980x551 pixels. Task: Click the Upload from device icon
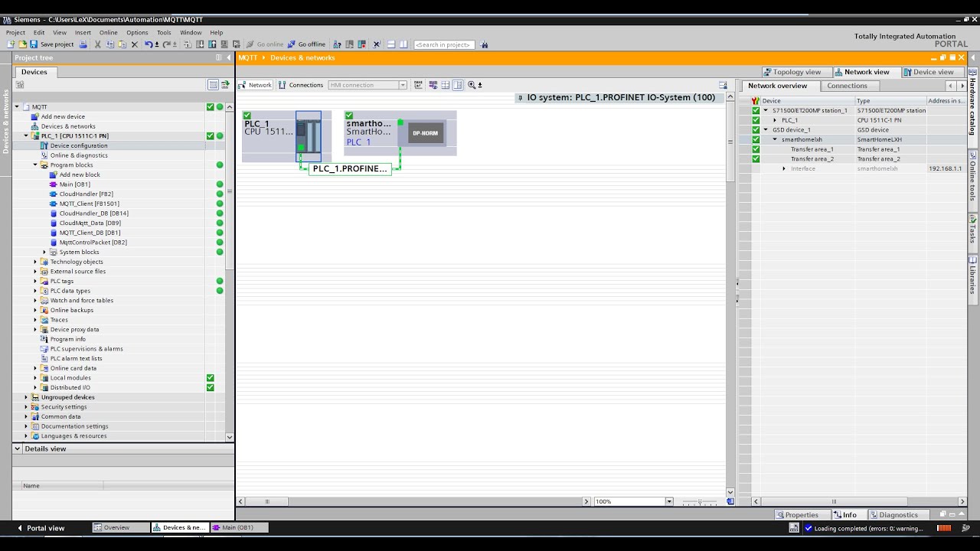pyautogui.click(x=212, y=44)
